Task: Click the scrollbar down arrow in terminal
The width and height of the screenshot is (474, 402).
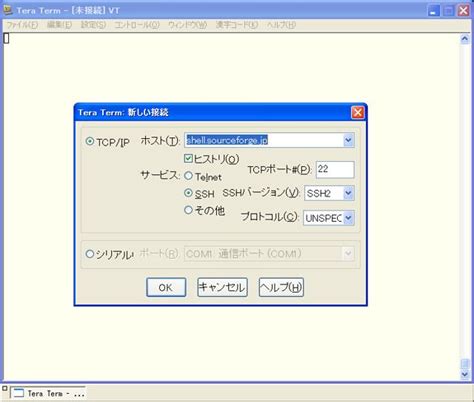Action: (x=465, y=374)
